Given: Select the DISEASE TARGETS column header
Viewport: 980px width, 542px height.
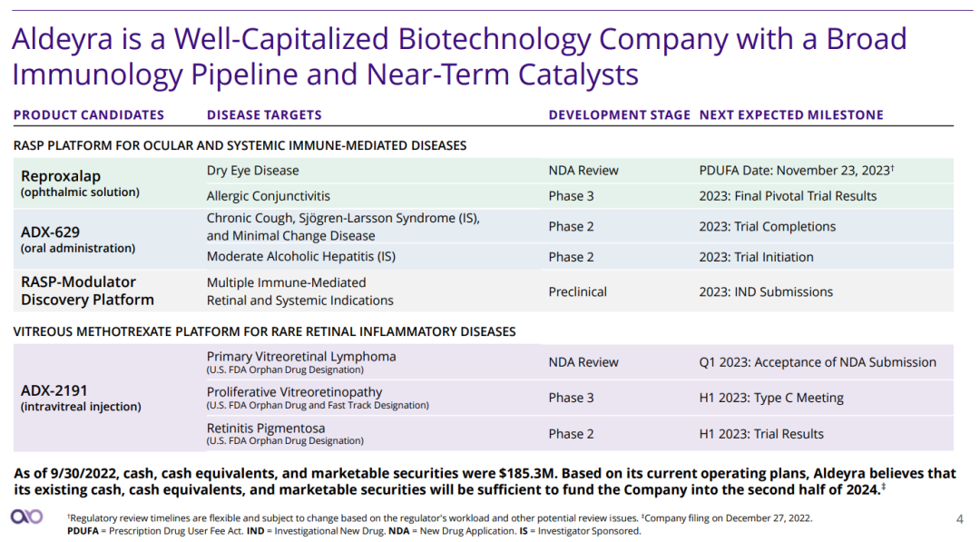Looking at the screenshot, I should (x=264, y=115).
